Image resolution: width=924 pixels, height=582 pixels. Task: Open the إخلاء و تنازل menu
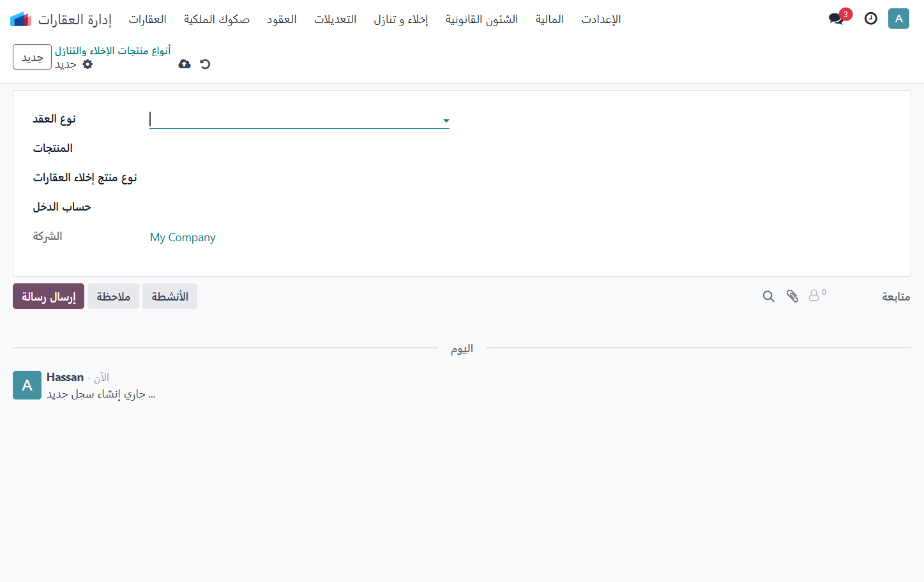(401, 19)
